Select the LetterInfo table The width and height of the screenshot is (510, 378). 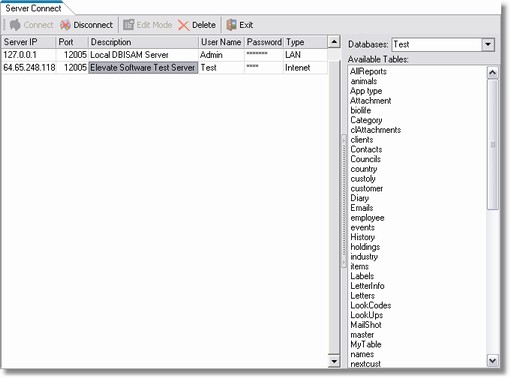click(x=367, y=286)
